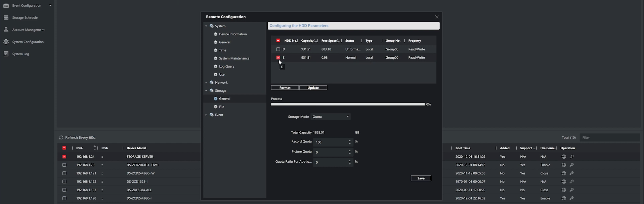Image resolution: width=644 pixels, height=204 pixels.
Task: Open the Storage Schedule sidebar icon
Action: pyautogui.click(x=6, y=17)
